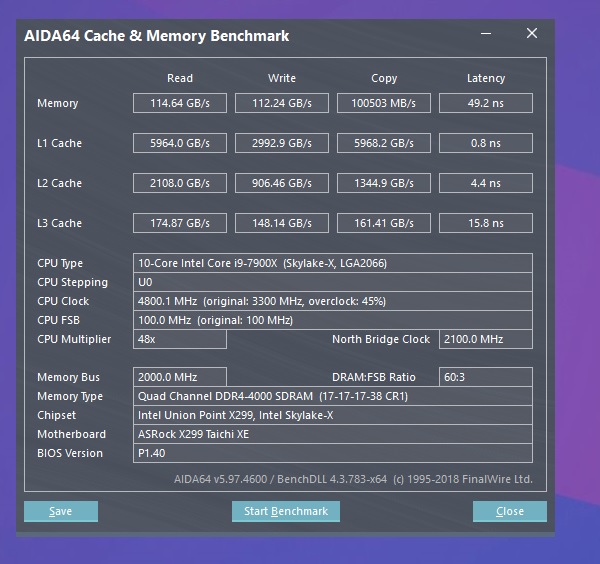Click the L1 Cache row label
The image size is (600, 564).
coord(59,143)
